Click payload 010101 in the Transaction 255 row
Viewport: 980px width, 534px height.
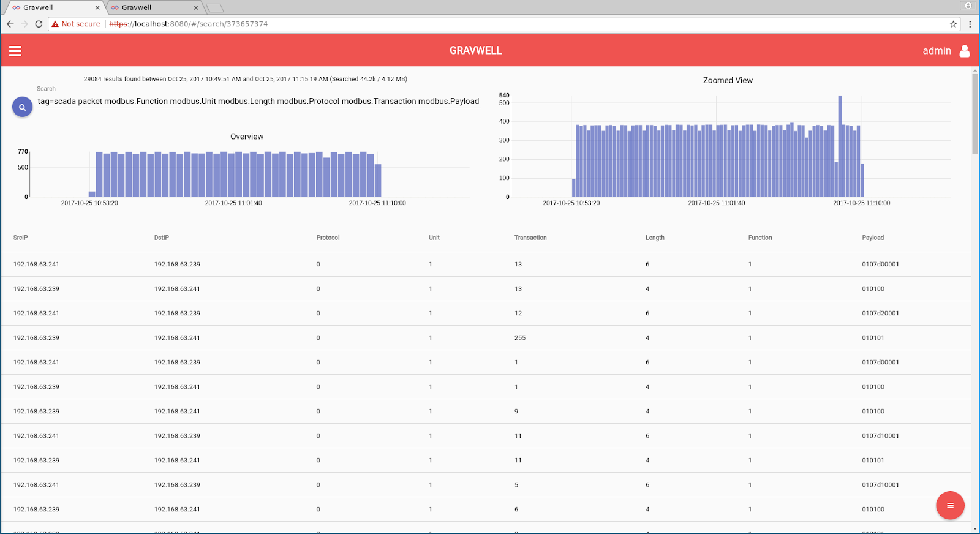873,338
